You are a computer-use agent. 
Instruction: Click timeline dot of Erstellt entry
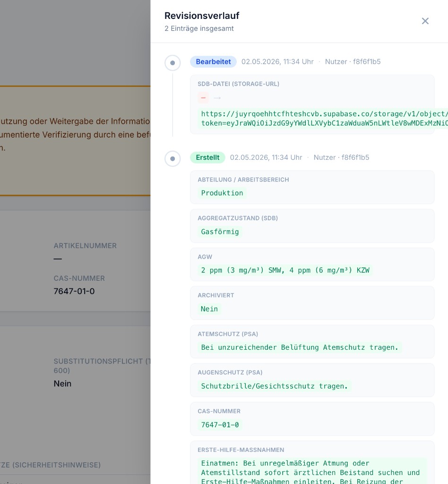point(172,159)
